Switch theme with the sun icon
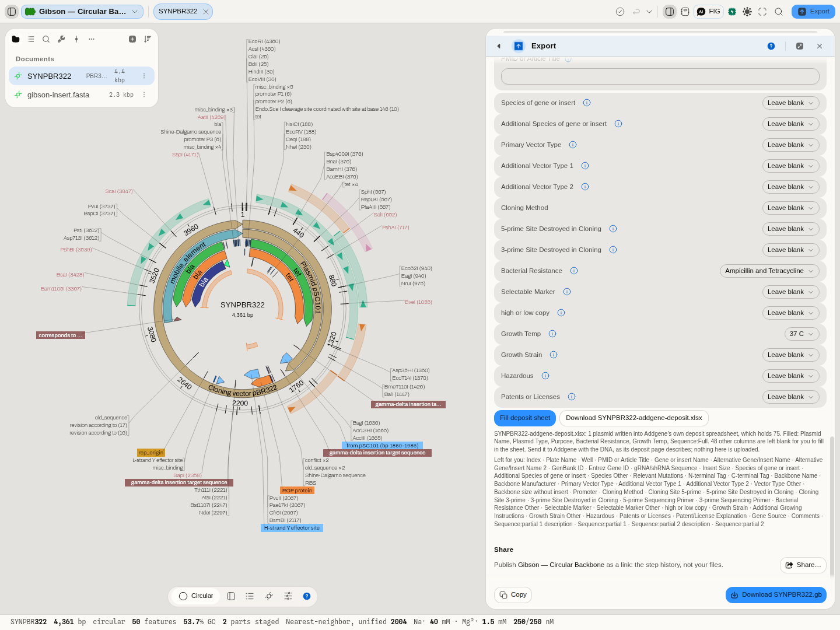The width and height of the screenshot is (840, 630). pyautogui.click(x=747, y=12)
